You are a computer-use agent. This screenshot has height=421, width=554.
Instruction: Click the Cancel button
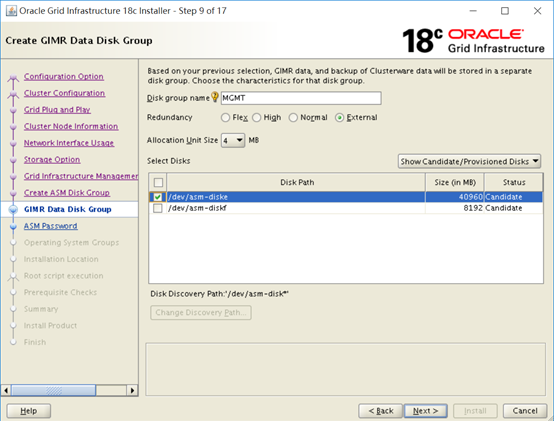[x=525, y=411]
